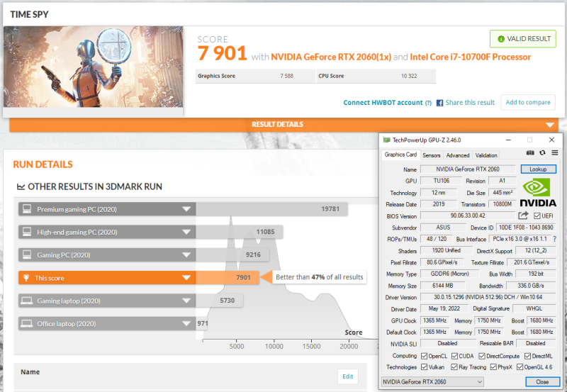Viewport: 567px width, 392px height.
Task: Open the Advanced tab in GPU-Z
Action: [457, 155]
